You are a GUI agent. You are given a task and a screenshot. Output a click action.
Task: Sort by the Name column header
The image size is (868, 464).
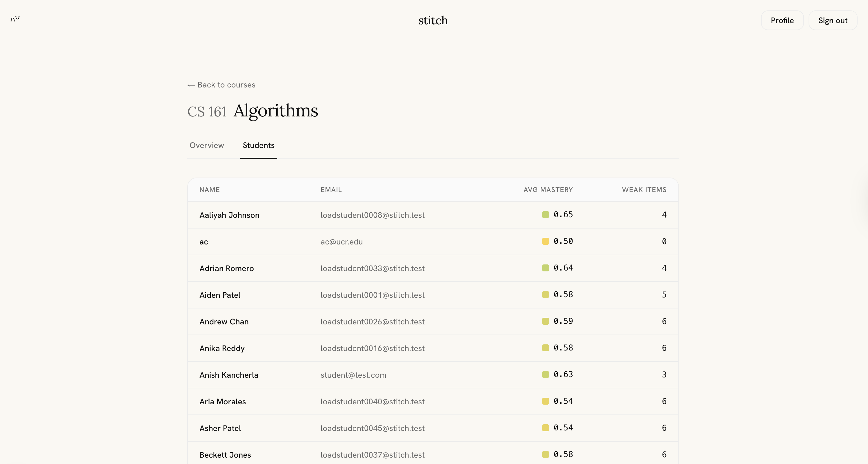click(209, 190)
